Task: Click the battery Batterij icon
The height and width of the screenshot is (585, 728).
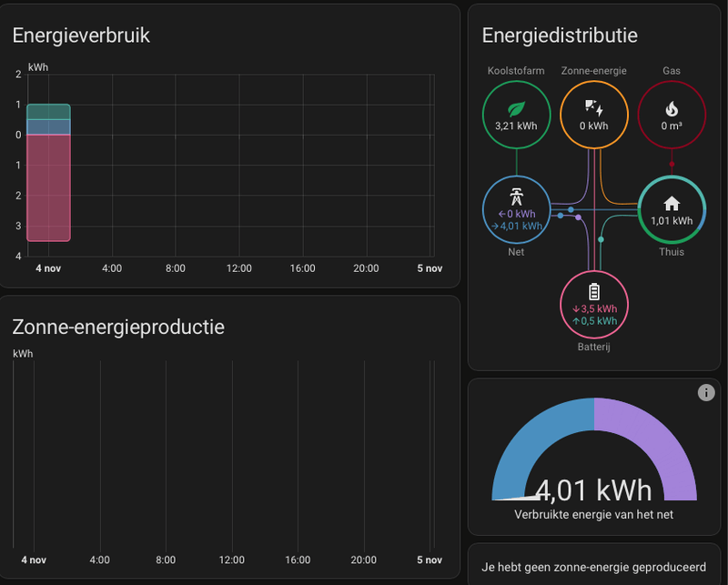Action: [x=594, y=291]
